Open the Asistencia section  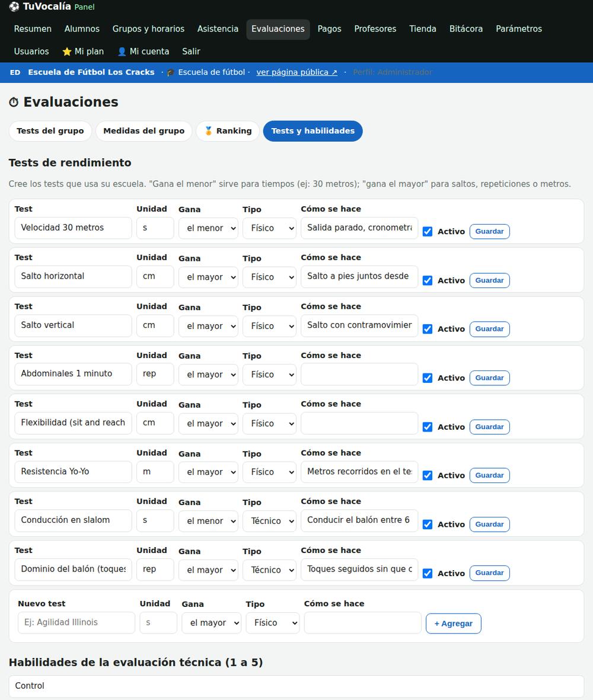click(218, 29)
